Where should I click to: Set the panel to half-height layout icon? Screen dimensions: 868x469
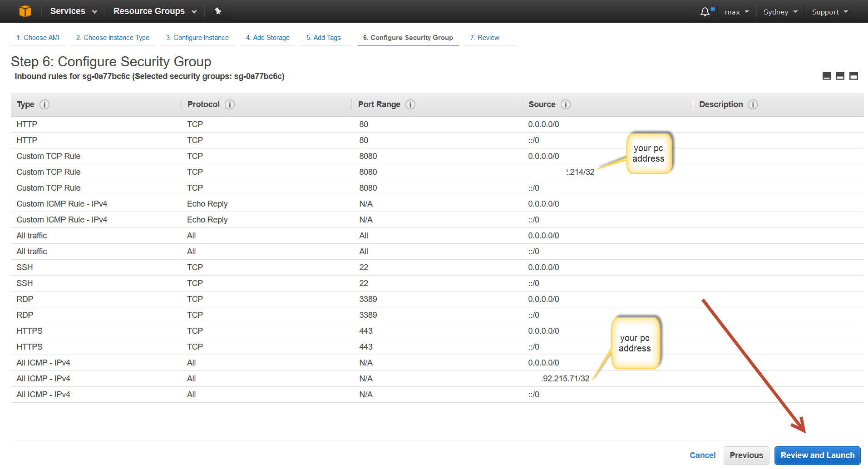[x=840, y=76]
